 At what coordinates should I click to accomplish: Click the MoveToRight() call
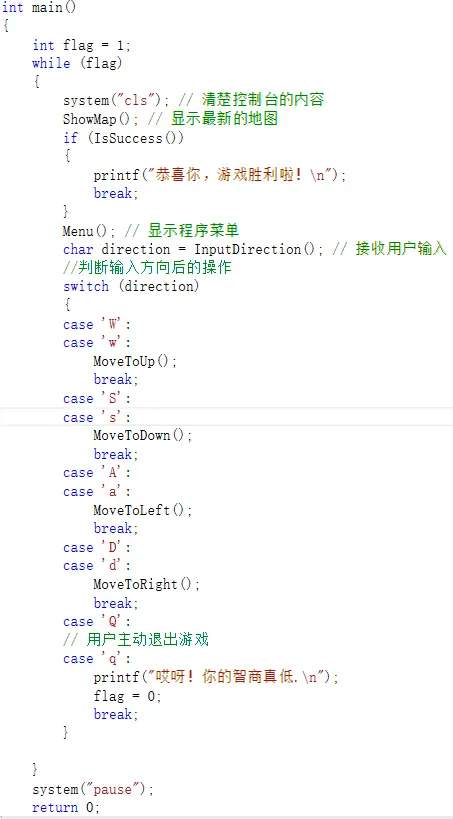147,584
